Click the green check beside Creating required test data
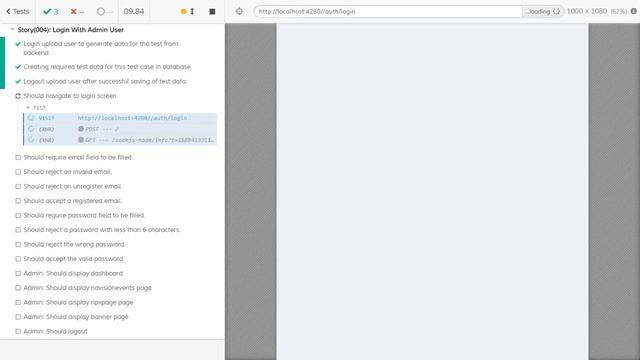Viewport: 640px width, 360px height. tap(18, 67)
